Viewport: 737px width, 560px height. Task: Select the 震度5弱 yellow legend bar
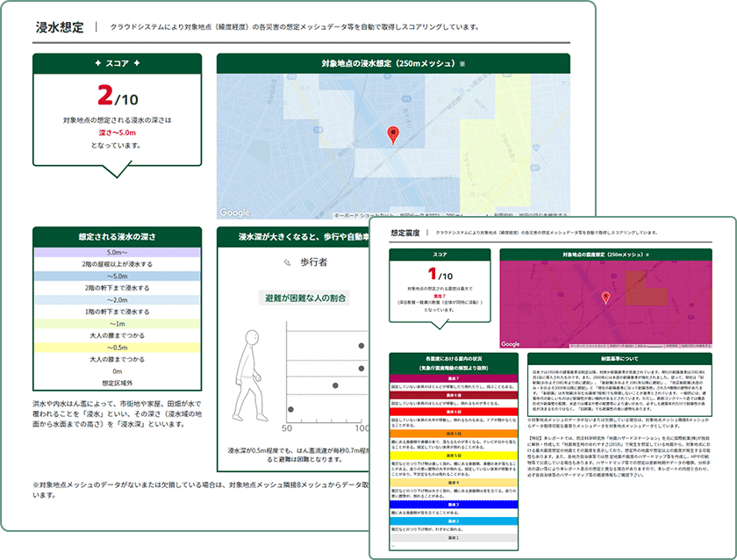454,456
